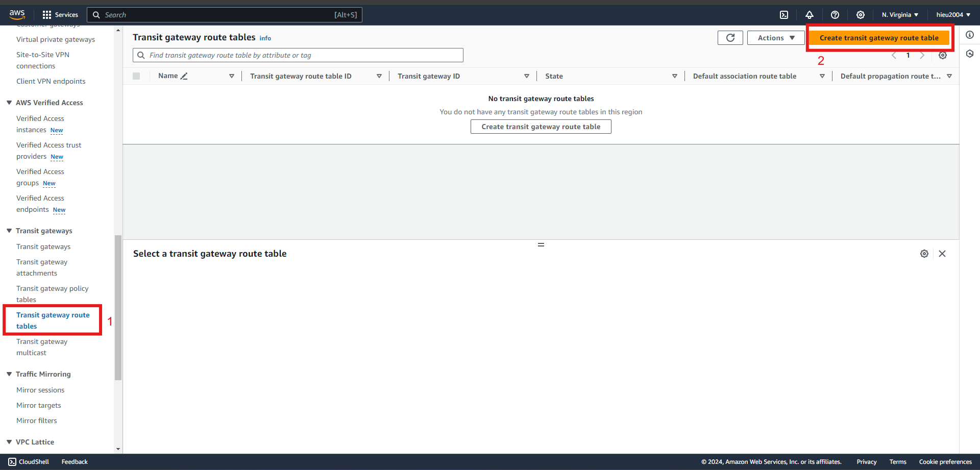Open the help question mark icon
The image size is (980, 470).
[835, 15]
